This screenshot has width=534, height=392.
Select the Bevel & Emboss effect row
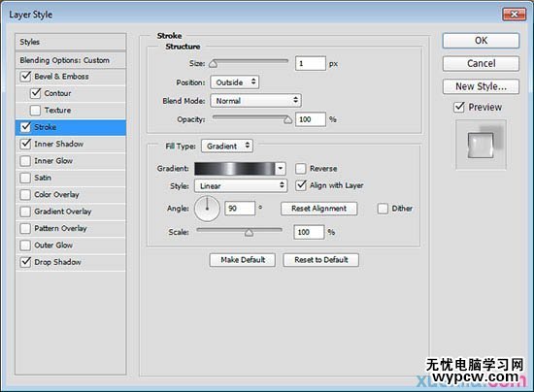71,77
